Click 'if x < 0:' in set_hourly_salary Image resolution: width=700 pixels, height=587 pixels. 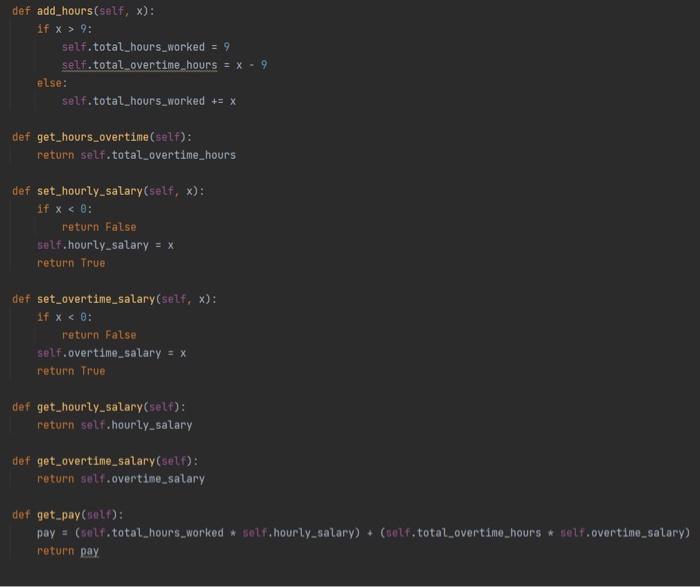pos(64,209)
